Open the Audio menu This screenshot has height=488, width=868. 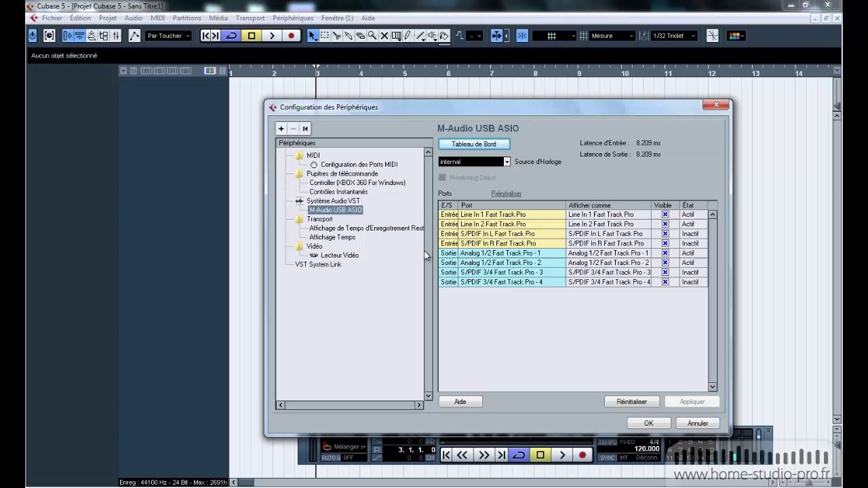click(134, 18)
